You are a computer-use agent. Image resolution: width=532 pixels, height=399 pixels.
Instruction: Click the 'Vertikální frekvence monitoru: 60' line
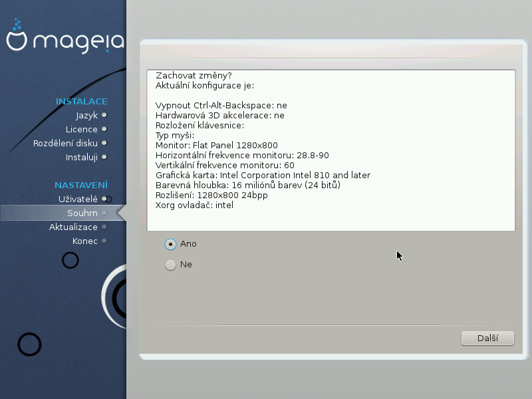click(225, 165)
